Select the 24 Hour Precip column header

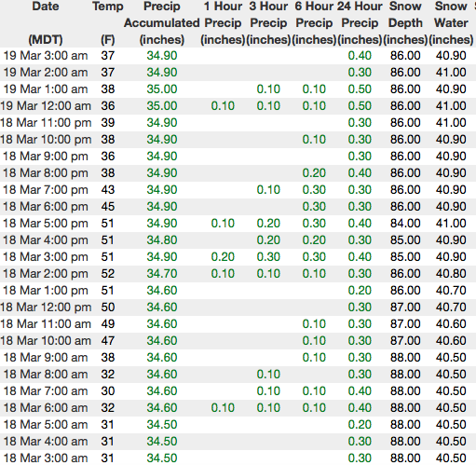click(360, 23)
